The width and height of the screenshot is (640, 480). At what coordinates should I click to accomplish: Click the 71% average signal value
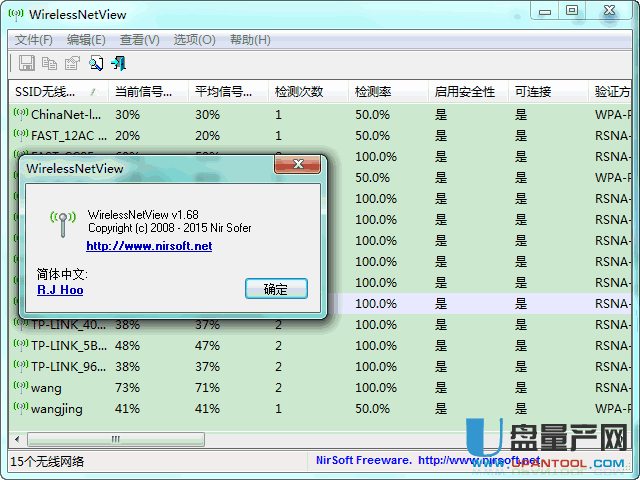(x=207, y=388)
